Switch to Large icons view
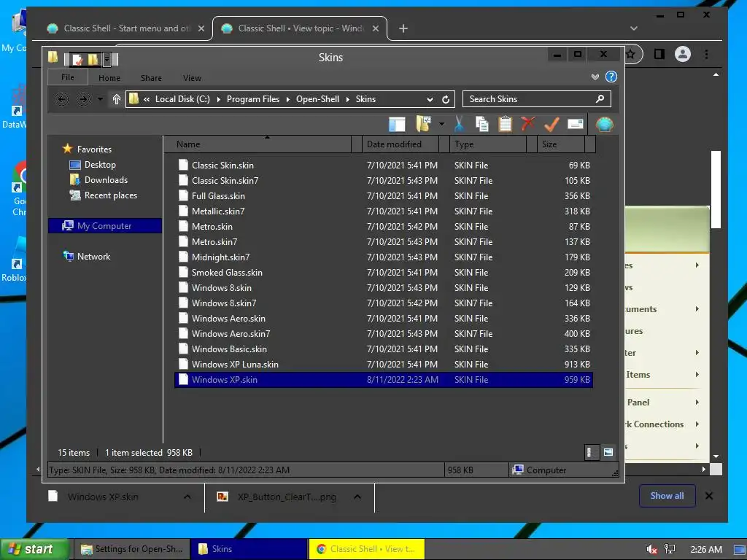Image resolution: width=747 pixels, height=560 pixels. click(608, 452)
